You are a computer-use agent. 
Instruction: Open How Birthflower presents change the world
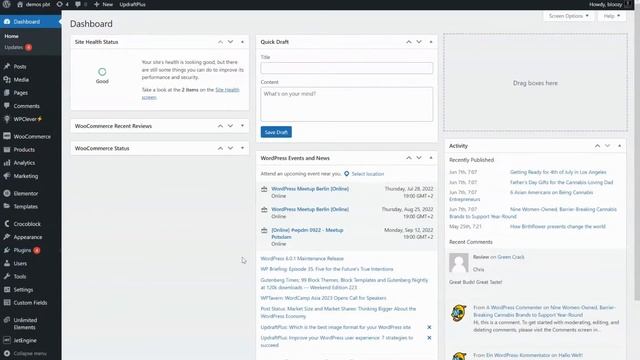click(x=558, y=226)
